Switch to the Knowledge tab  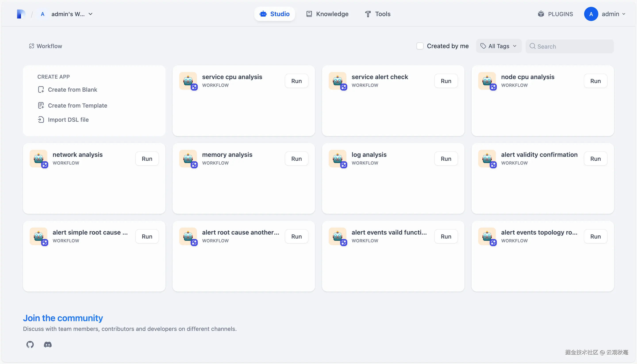327,14
